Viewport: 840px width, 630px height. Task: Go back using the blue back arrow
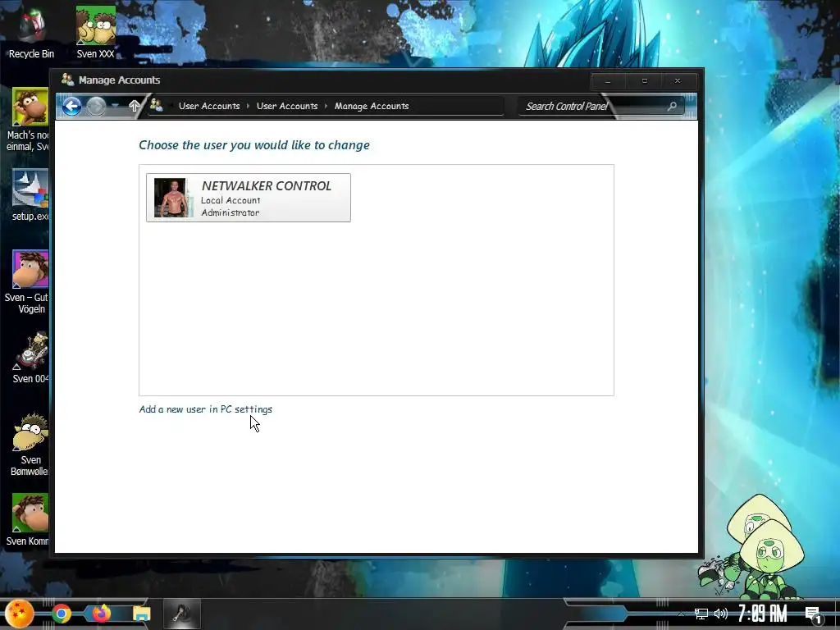tap(72, 106)
